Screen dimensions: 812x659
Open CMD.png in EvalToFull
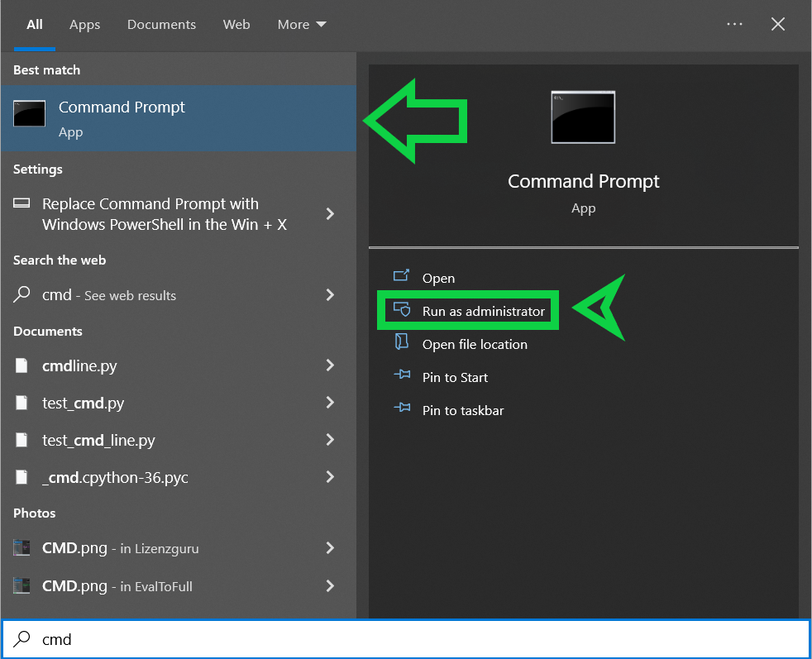tap(179, 586)
